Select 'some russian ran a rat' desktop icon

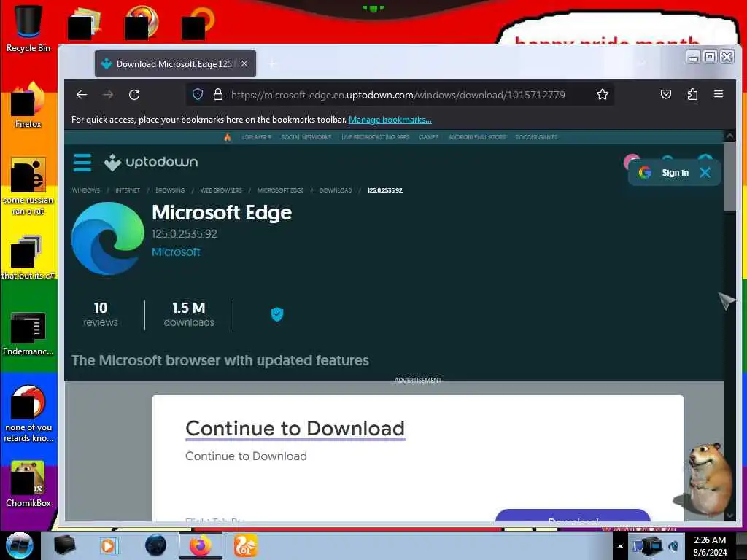28,186
